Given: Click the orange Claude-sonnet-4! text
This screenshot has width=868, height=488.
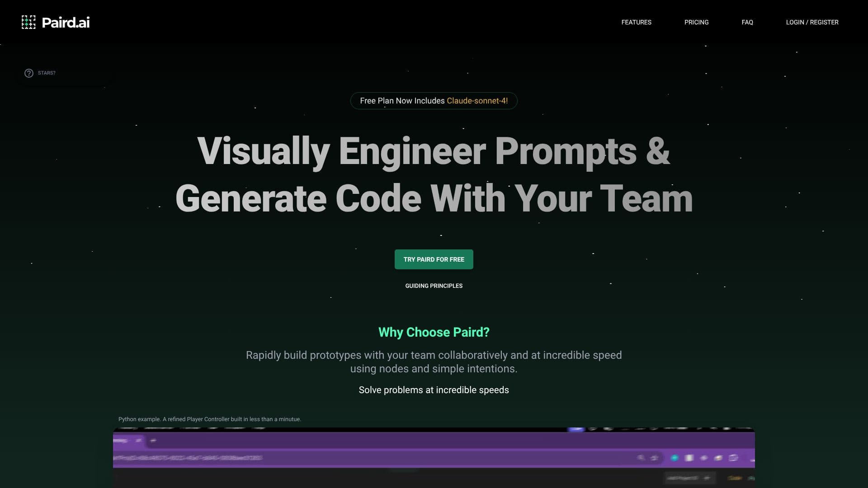Looking at the screenshot, I should 477,101.
